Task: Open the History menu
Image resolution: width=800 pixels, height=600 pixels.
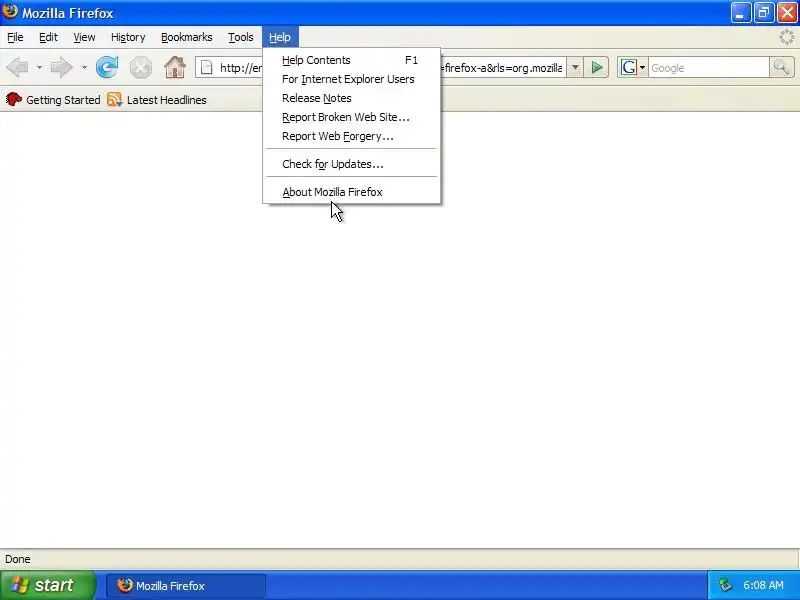Action: pos(128,37)
